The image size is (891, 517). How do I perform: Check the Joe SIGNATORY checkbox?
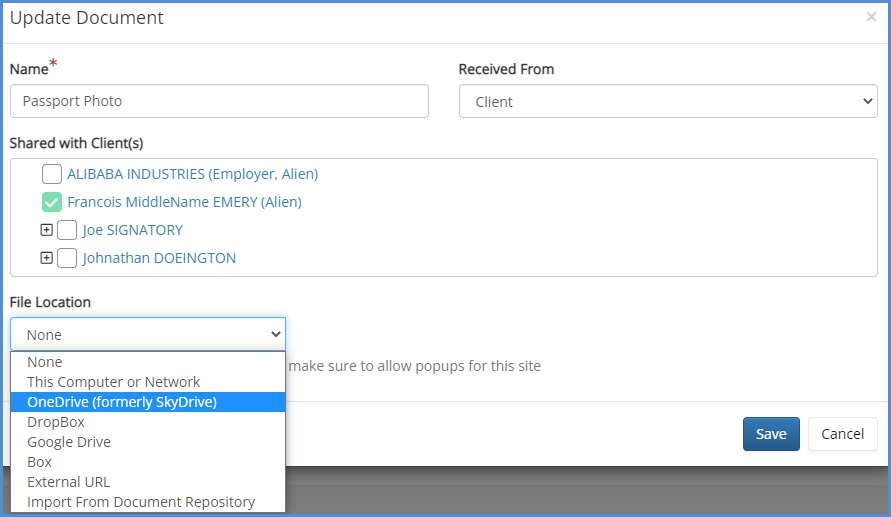[x=67, y=230]
